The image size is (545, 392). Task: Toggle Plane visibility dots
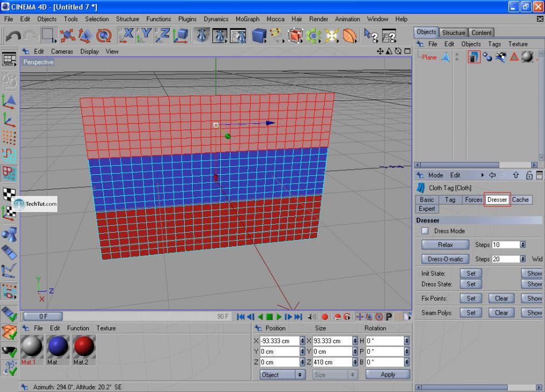pyautogui.click(x=457, y=57)
